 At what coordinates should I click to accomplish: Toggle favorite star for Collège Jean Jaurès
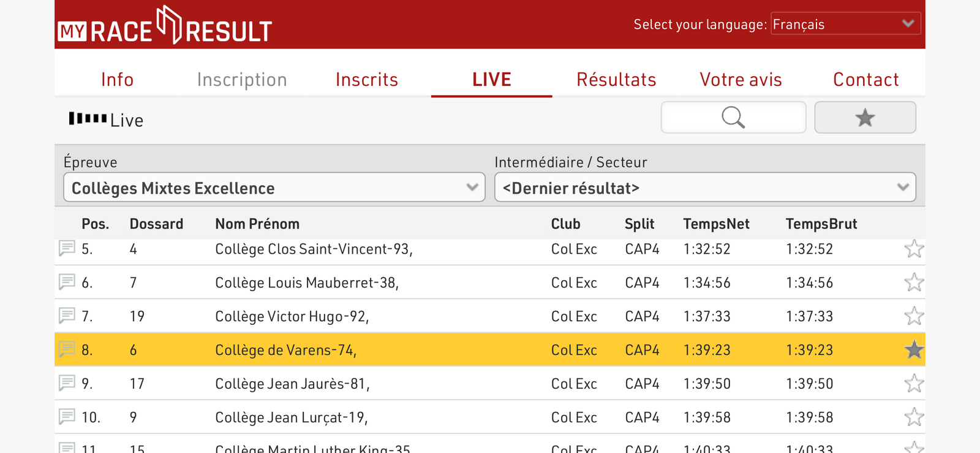914,384
